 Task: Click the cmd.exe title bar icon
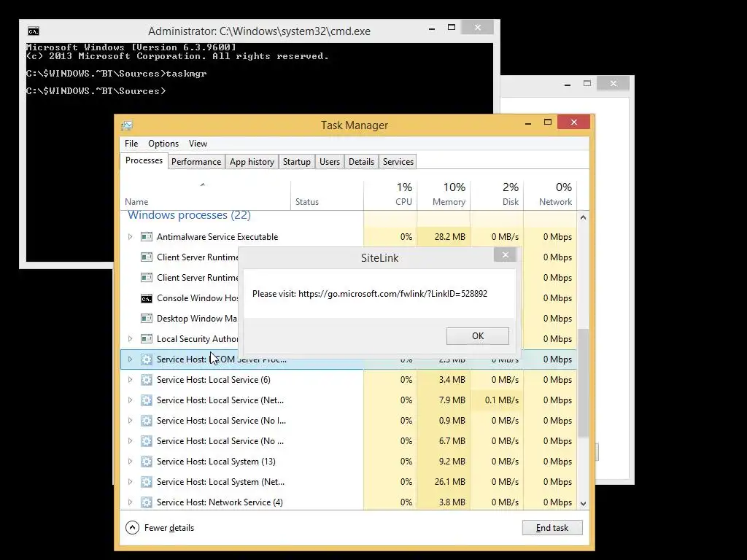pyautogui.click(x=34, y=31)
